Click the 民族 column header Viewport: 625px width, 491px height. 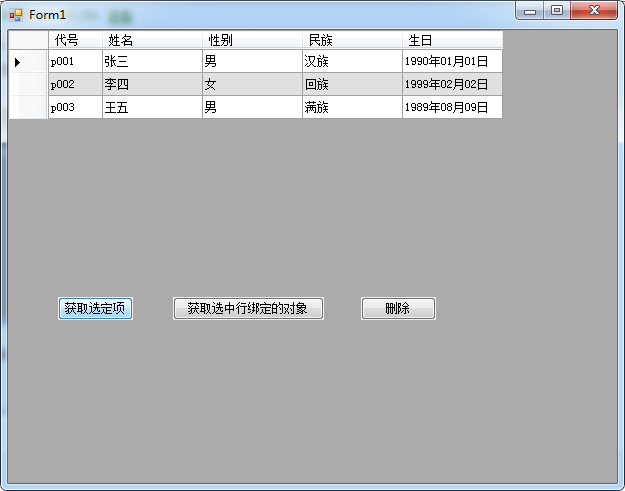352,40
